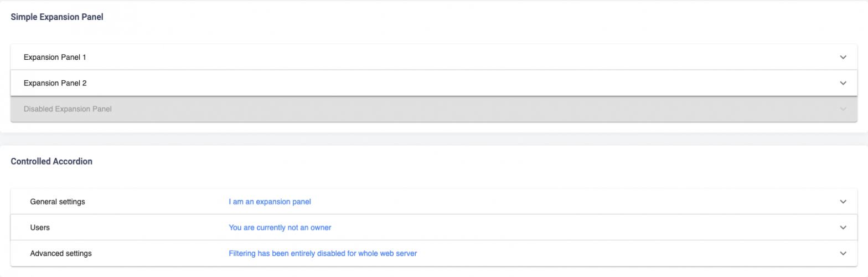Open the 'Users' accordion title
Image resolution: width=868 pixels, height=277 pixels.
coord(40,227)
